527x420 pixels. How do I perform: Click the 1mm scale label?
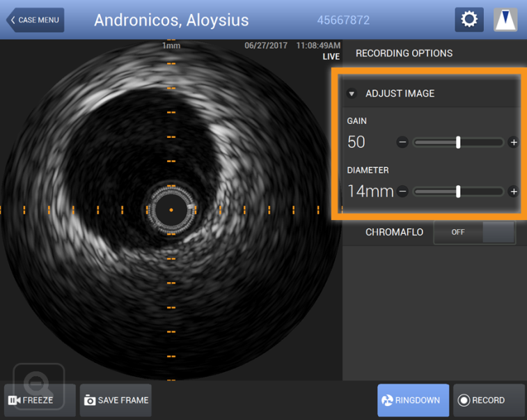click(171, 45)
